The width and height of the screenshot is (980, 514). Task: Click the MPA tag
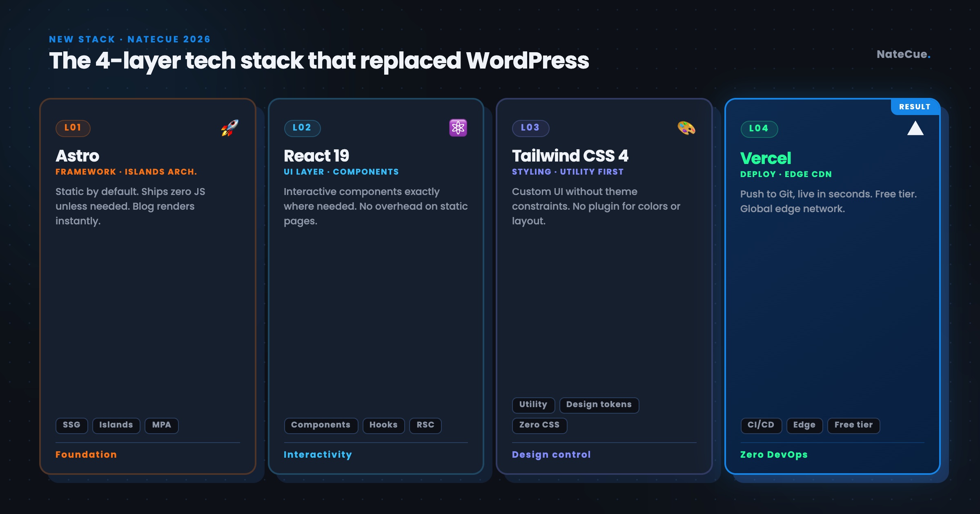click(162, 425)
